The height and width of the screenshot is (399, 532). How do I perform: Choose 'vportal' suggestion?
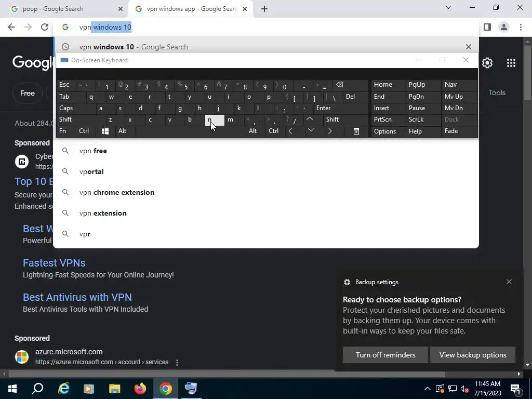(266, 171)
